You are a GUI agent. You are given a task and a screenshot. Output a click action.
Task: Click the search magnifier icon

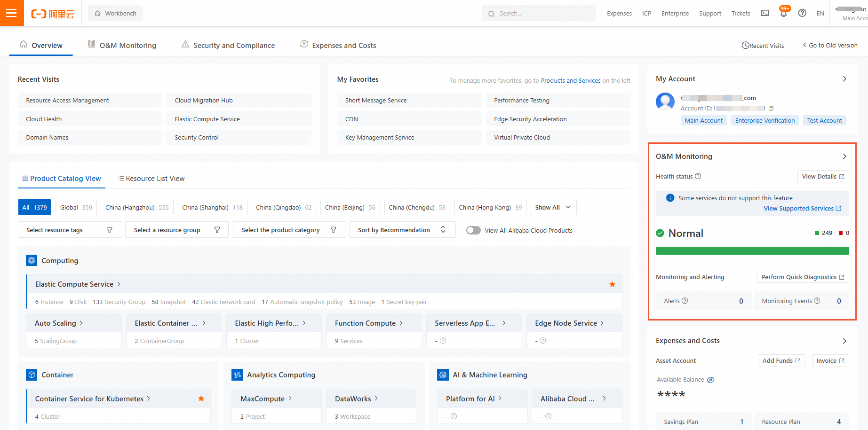click(491, 14)
